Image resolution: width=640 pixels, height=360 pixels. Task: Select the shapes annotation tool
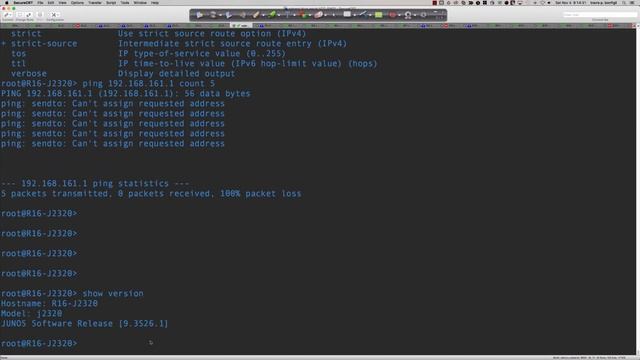pos(303,15)
